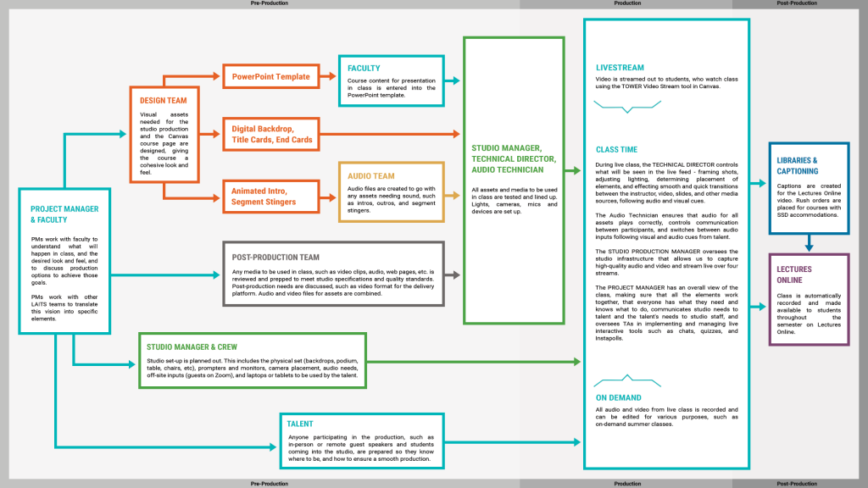Click the Talent box heading

click(301, 424)
